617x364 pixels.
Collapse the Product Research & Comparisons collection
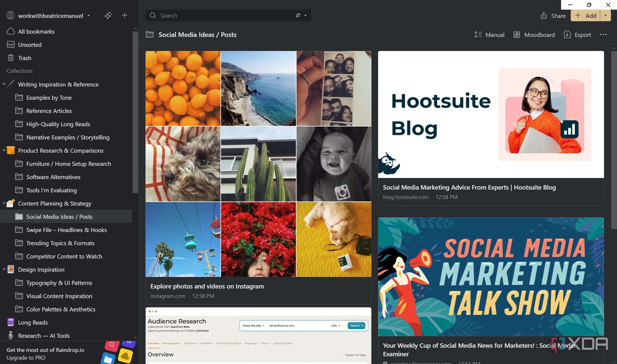click(4, 150)
